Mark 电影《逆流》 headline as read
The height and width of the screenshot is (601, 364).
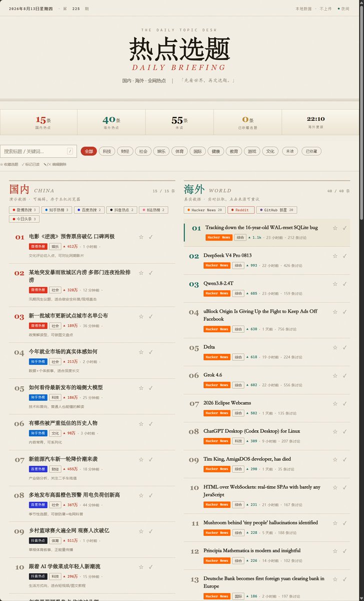point(151,237)
